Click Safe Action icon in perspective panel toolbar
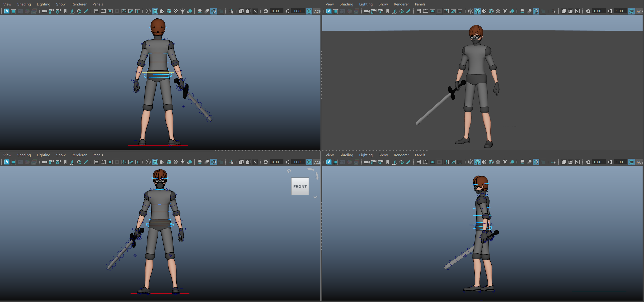The image size is (644, 302). click(453, 11)
